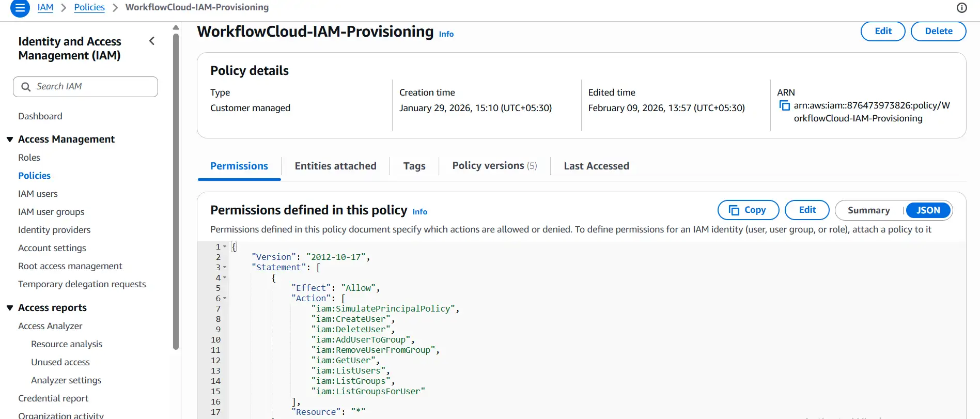The height and width of the screenshot is (419, 980).
Task: Fold JSON line 1 code arrow
Action: point(225,246)
